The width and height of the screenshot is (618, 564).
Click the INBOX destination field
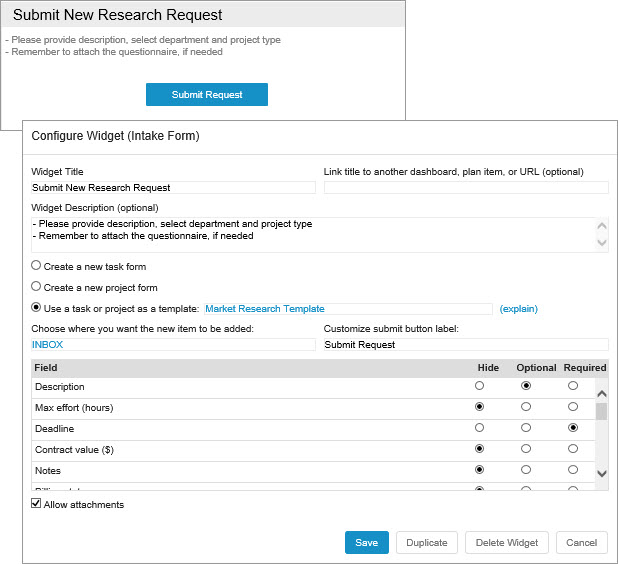[173, 344]
